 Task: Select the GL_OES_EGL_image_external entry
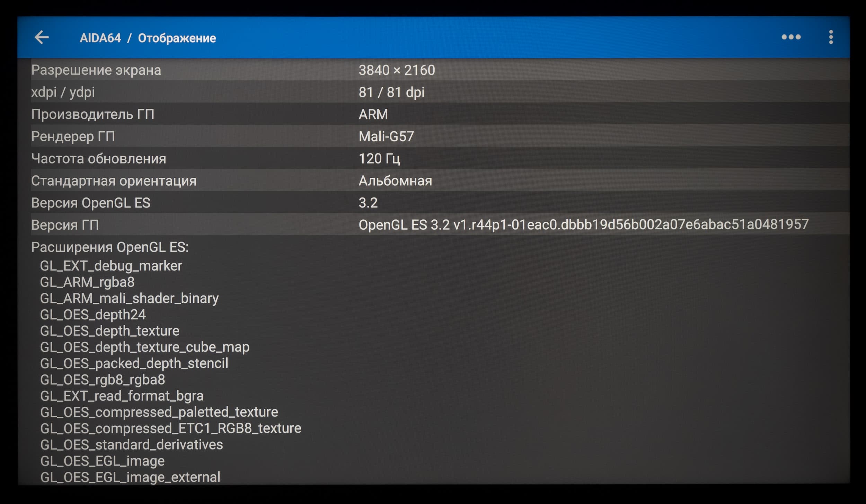tap(130, 477)
